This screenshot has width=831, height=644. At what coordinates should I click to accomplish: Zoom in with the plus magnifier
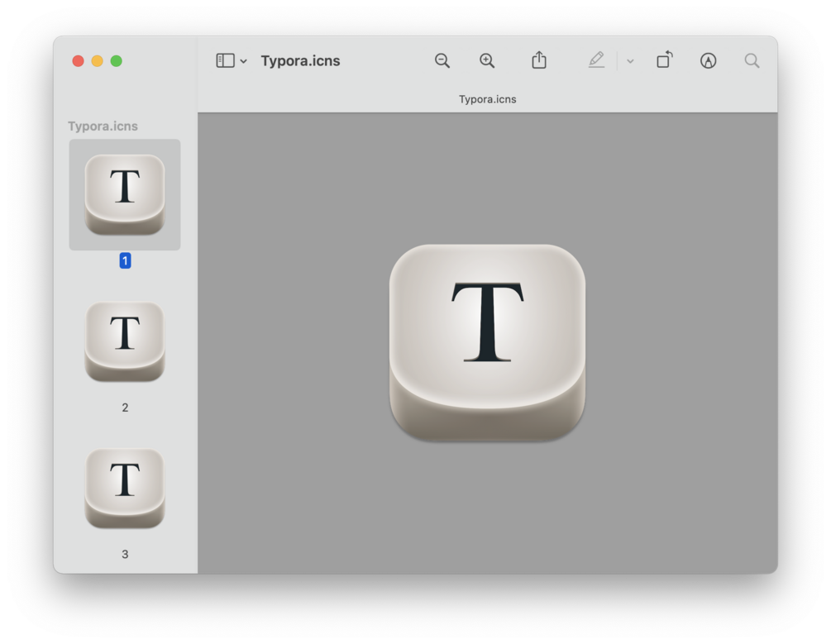(487, 60)
